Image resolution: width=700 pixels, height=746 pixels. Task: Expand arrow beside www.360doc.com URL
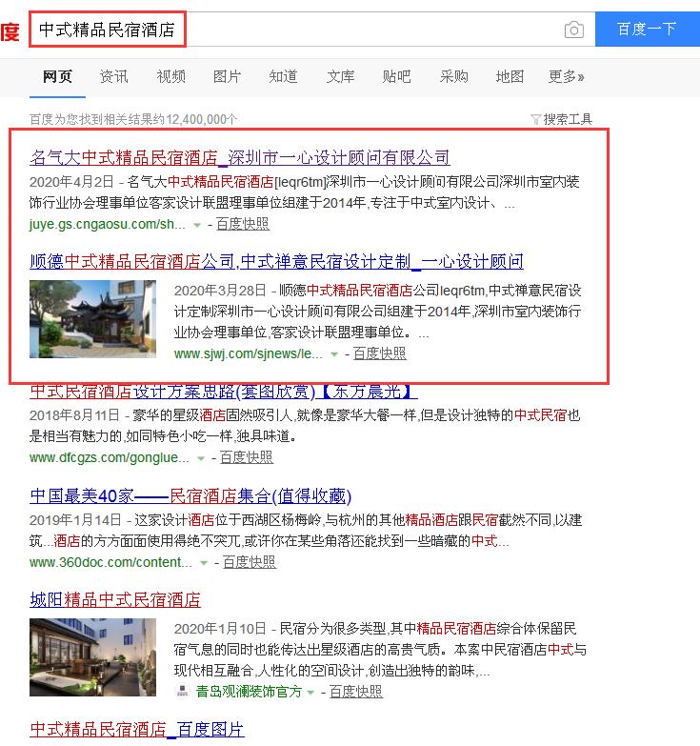204,563
